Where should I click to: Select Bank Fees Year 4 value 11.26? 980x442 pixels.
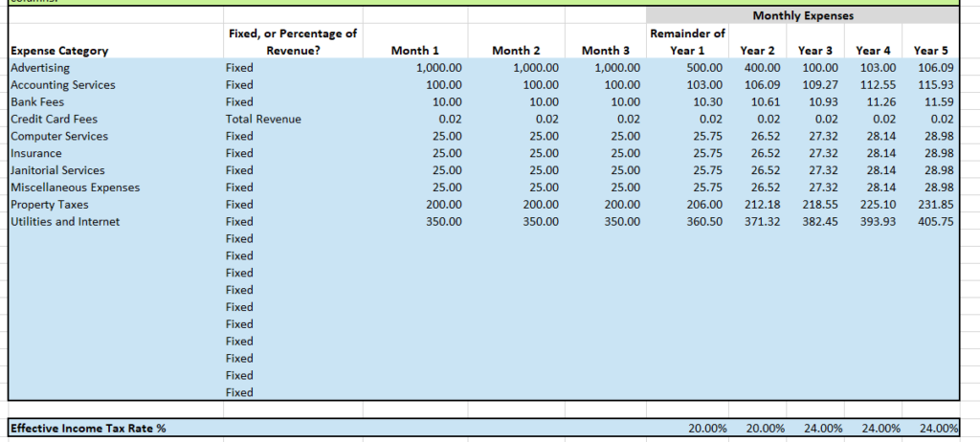coord(881,102)
